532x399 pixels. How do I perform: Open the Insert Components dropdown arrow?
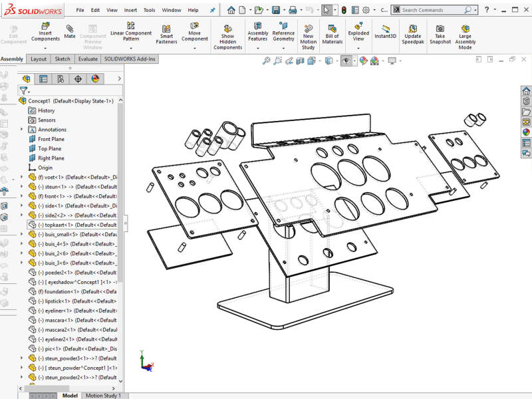(x=45, y=46)
